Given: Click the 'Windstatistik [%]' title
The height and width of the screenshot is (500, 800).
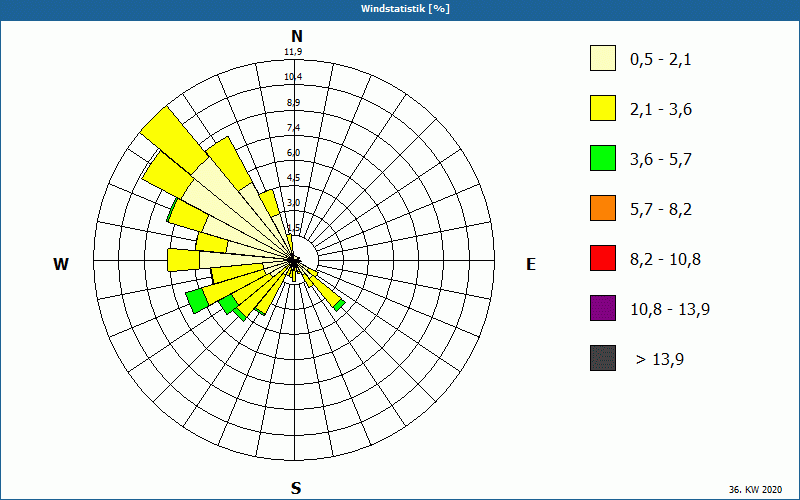Looking at the screenshot, I should (x=406, y=9).
